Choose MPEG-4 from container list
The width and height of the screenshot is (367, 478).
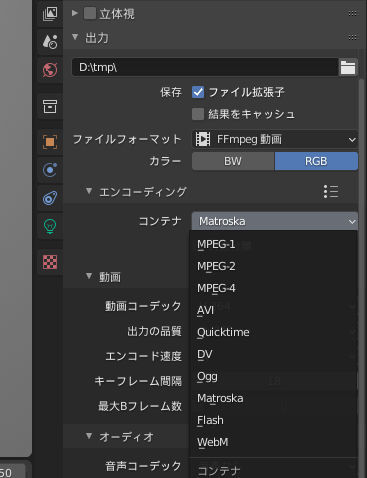tap(273, 288)
